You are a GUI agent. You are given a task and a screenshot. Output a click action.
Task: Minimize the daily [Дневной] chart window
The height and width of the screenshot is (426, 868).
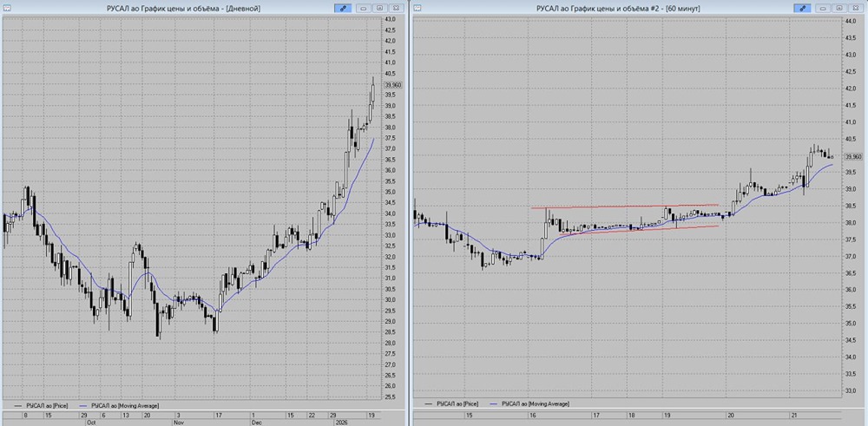pos(363,9)
